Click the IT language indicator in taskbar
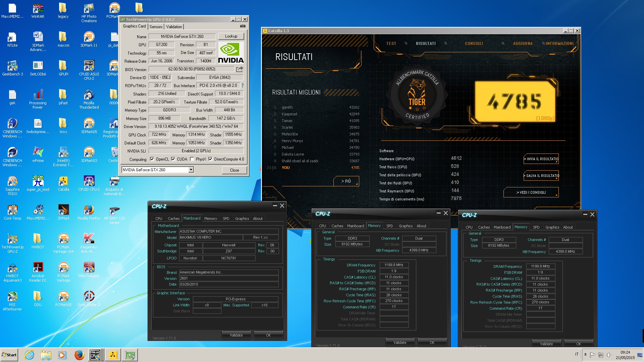 click(x=577, y=354)
